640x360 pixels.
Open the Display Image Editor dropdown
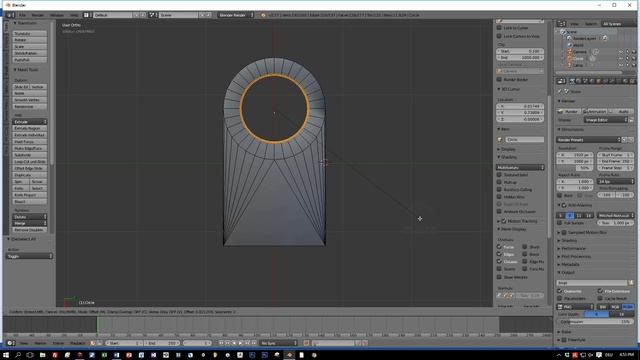coord(606,120)
